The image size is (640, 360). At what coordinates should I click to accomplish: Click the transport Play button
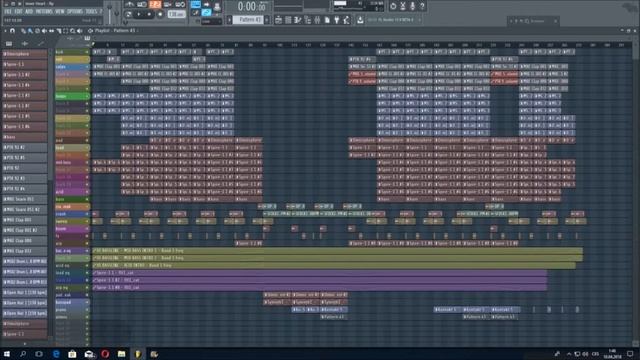click(x=139, y=14)
